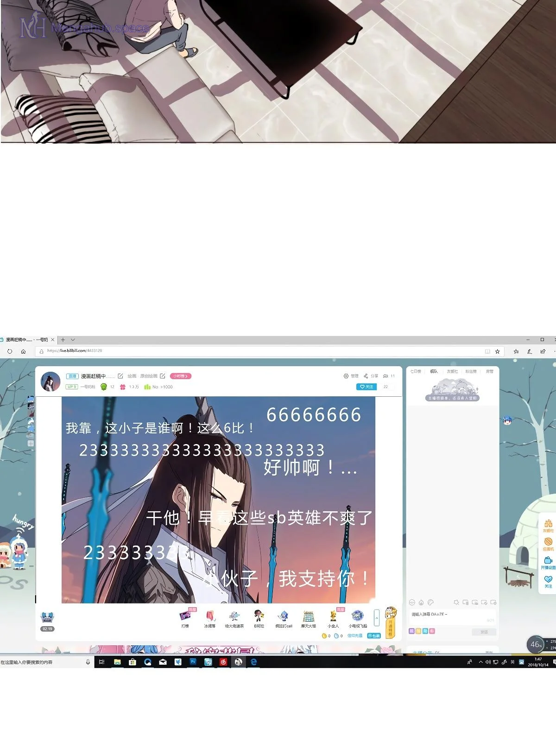Click the 打榜 gift icon

click(x=185, y=616)
